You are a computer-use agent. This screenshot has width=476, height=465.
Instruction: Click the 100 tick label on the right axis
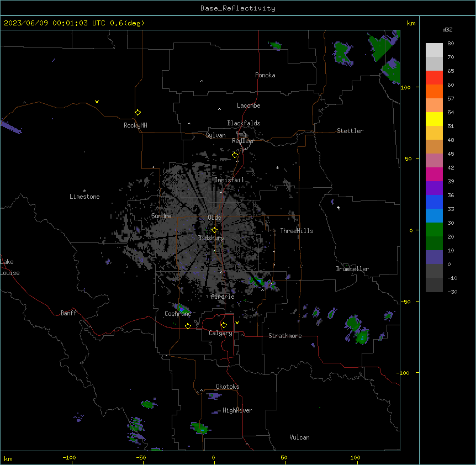click(x=406, y=87)
